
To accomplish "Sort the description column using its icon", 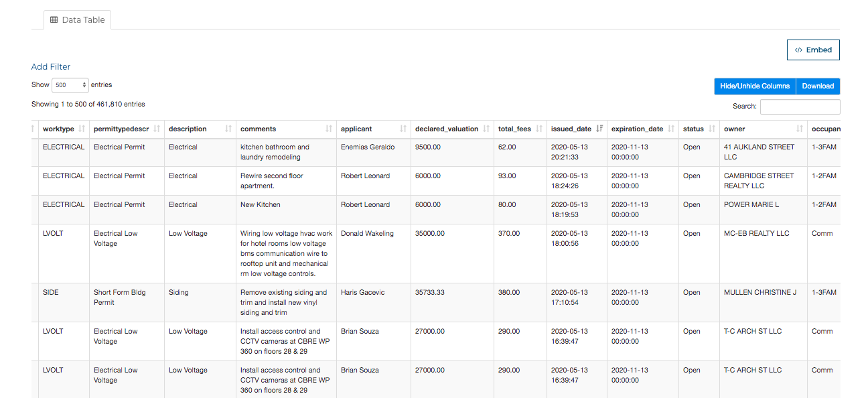I will coord(228,129).
